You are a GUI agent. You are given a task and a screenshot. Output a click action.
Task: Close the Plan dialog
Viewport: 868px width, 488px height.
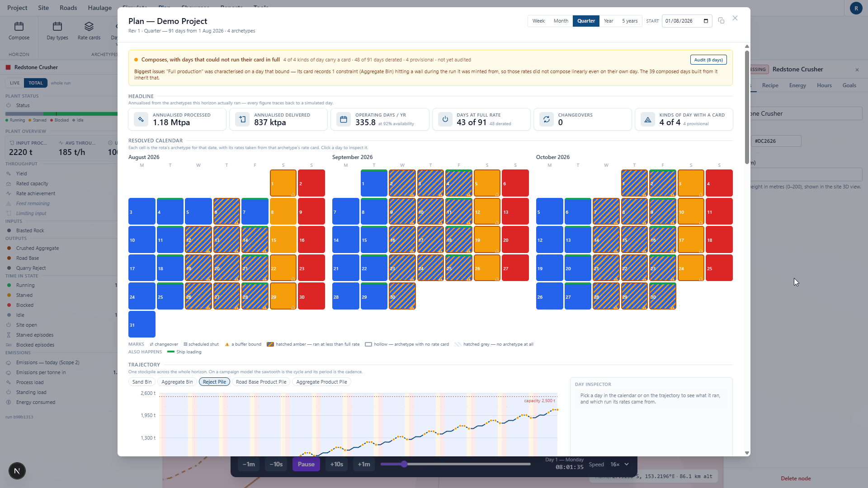[735, 18]
